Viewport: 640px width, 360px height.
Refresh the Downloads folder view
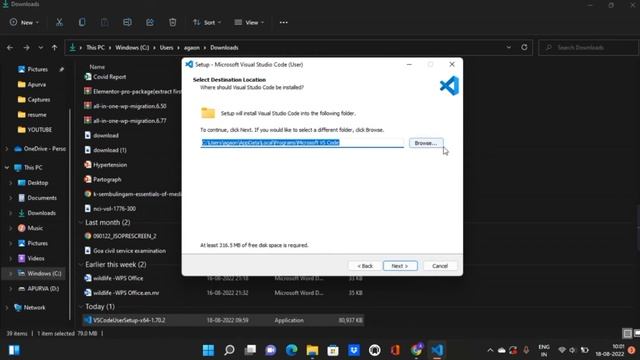click(x=524, y=47)
